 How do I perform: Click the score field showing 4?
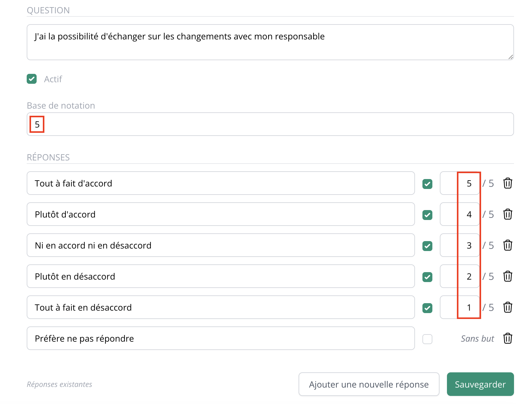coord(460,214)
